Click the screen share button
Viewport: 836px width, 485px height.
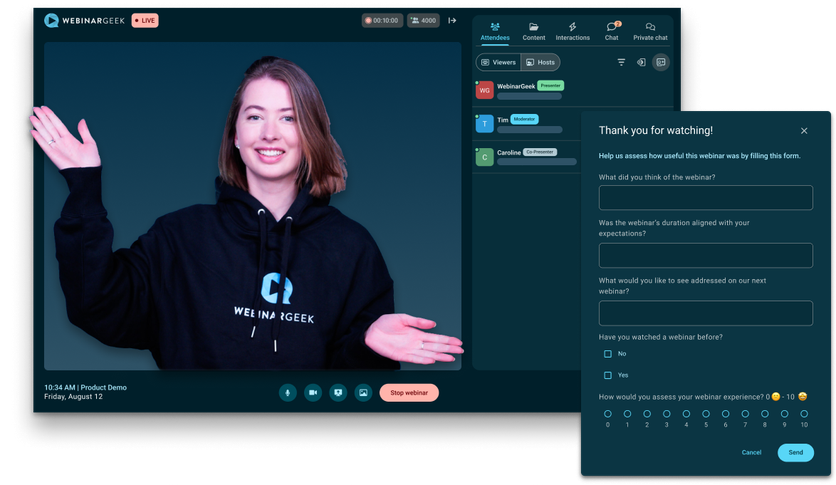tap(338, 393)
